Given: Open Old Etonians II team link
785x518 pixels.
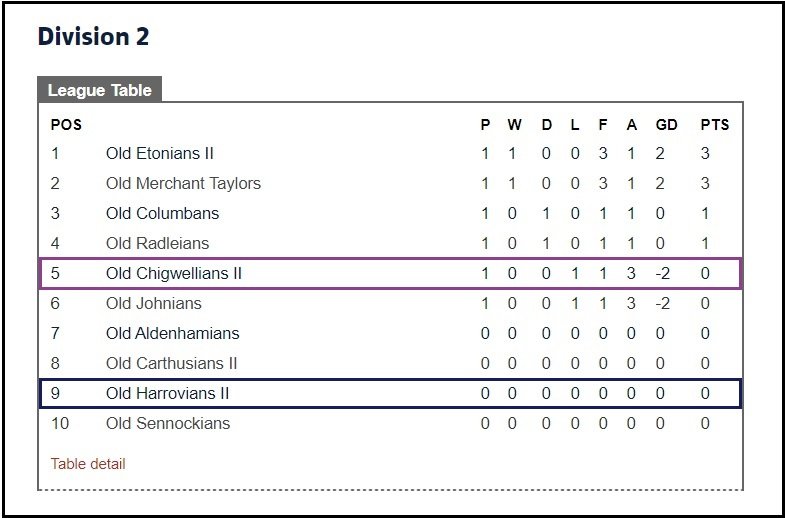Looking at the screenshot, I should click(x=160, y=153).
